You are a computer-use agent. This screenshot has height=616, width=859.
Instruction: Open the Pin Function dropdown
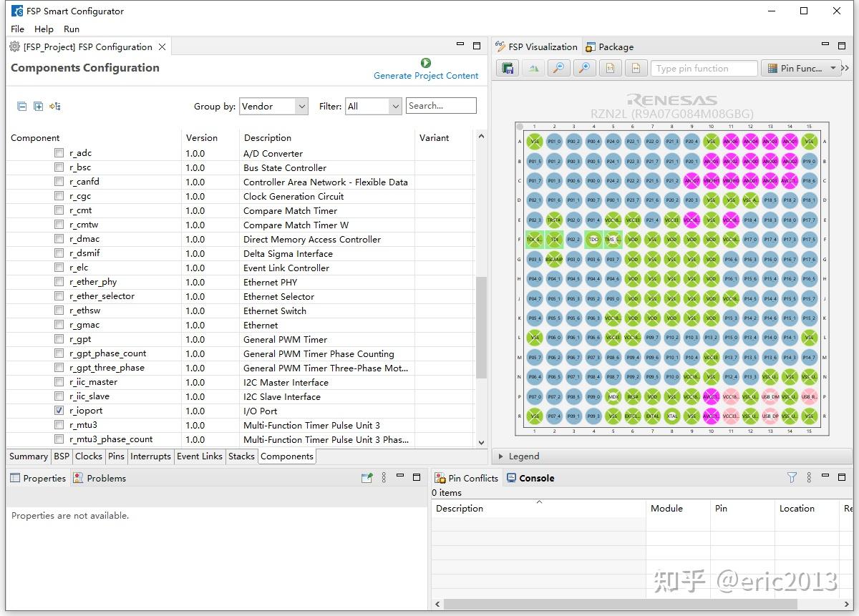pyautogui.click(x=801, y=68)
